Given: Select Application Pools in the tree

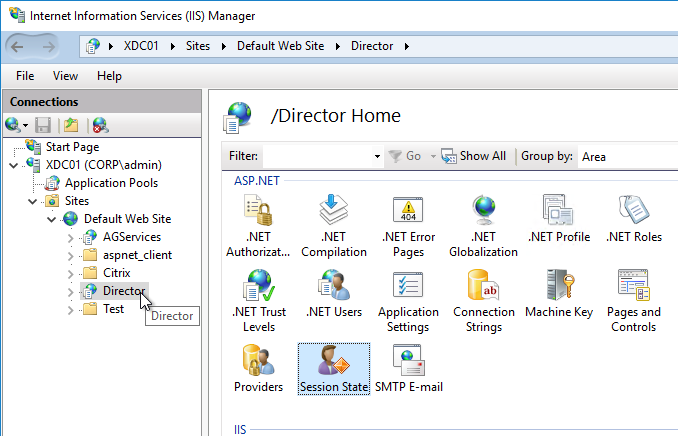Looking at the screenshot, I should (111, 183).
